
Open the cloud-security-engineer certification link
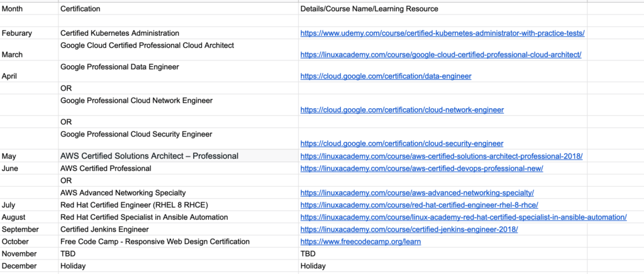click(402, 143)
